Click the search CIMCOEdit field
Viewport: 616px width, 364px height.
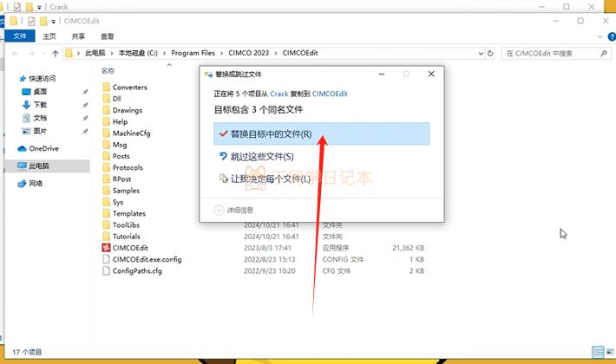[x=556, y=54]
